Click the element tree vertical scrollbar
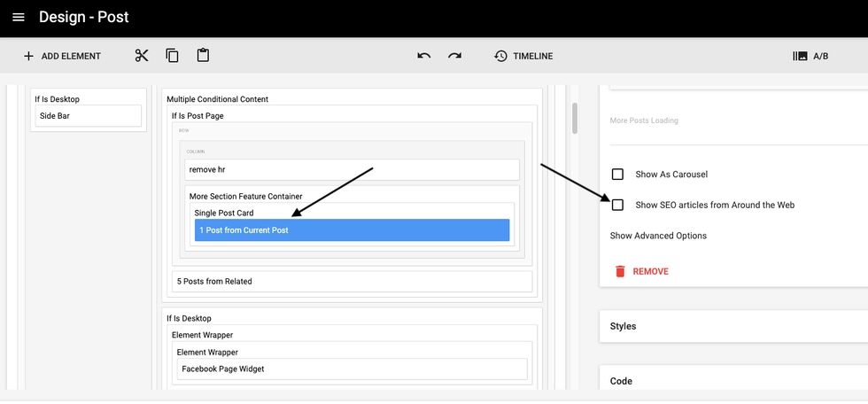 [575, 118]
